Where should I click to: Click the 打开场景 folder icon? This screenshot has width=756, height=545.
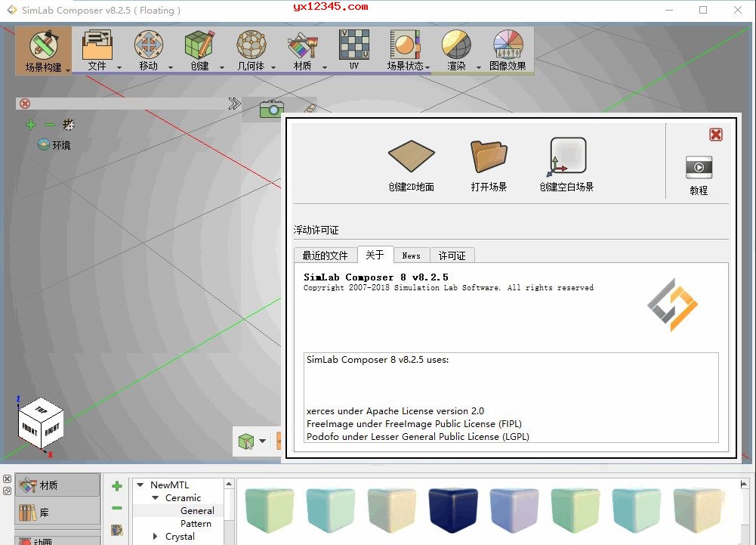point(489,156)
